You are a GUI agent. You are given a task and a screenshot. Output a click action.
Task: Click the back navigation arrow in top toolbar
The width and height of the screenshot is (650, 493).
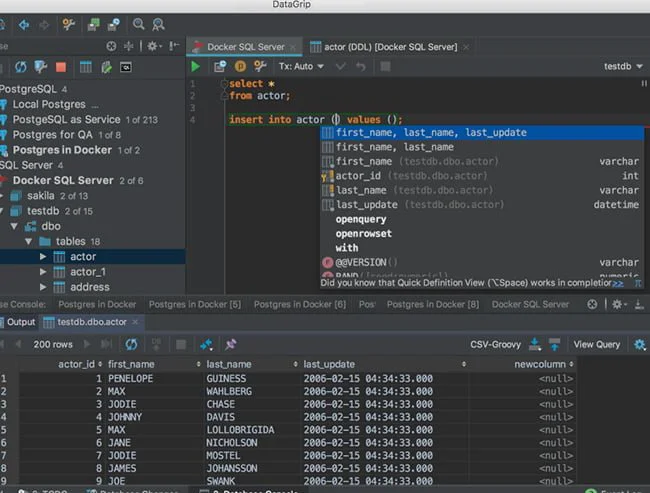pyautogui.click(x=24, y=25)
